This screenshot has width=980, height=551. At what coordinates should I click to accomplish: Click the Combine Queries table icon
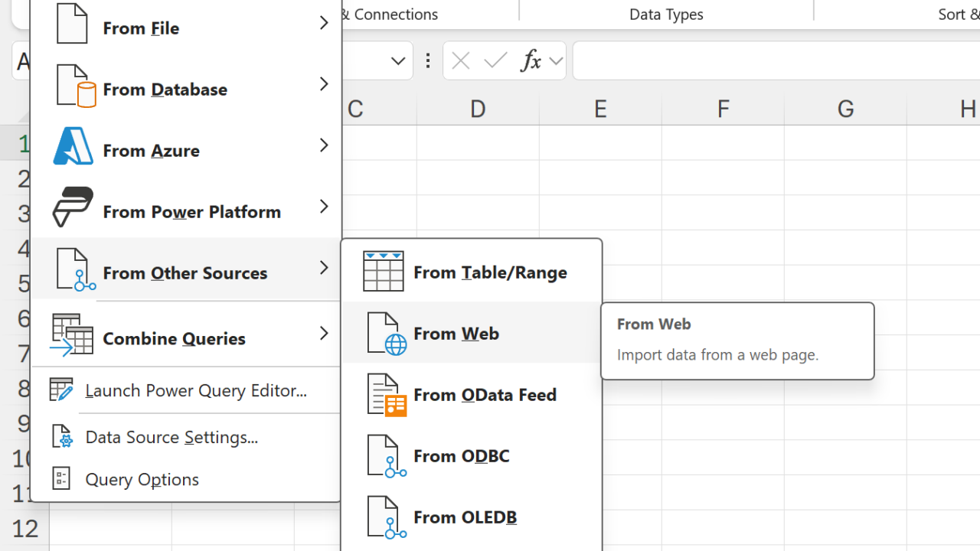tap(72, 334)
